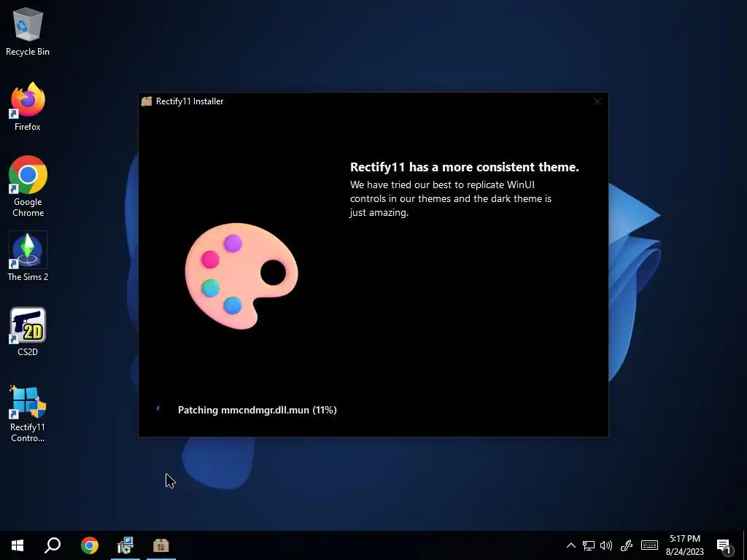This screenshot has width=747, height=560.
Task: Open taskbar search magnifier
Action: pos(53,545)
